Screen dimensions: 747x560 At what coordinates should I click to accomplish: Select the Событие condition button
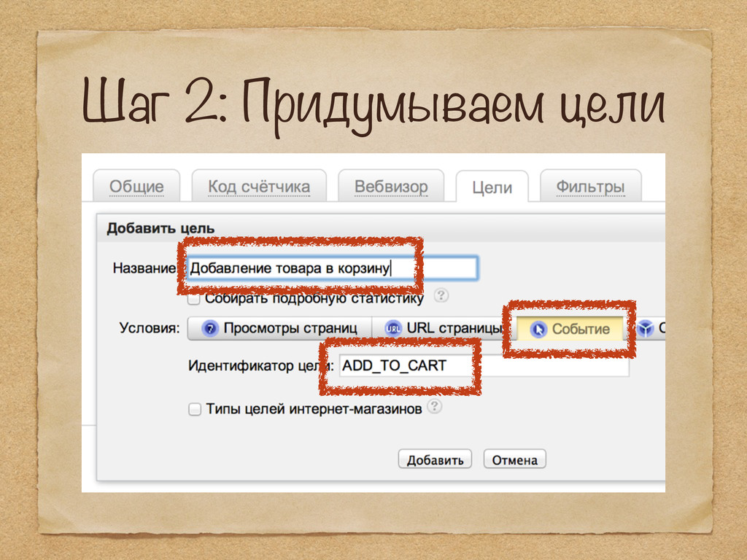[570, 329]
